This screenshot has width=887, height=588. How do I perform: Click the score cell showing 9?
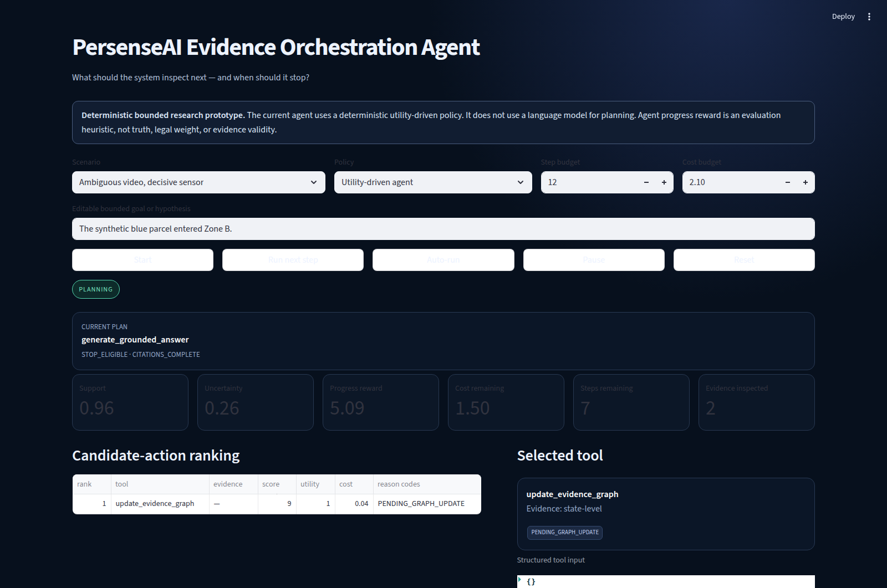click(x=277, y=504)
